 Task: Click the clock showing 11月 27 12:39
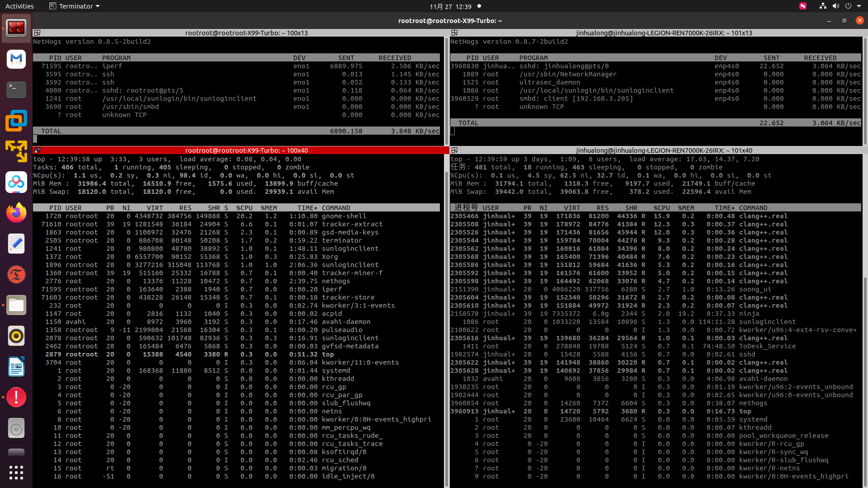tap(450, 6)
